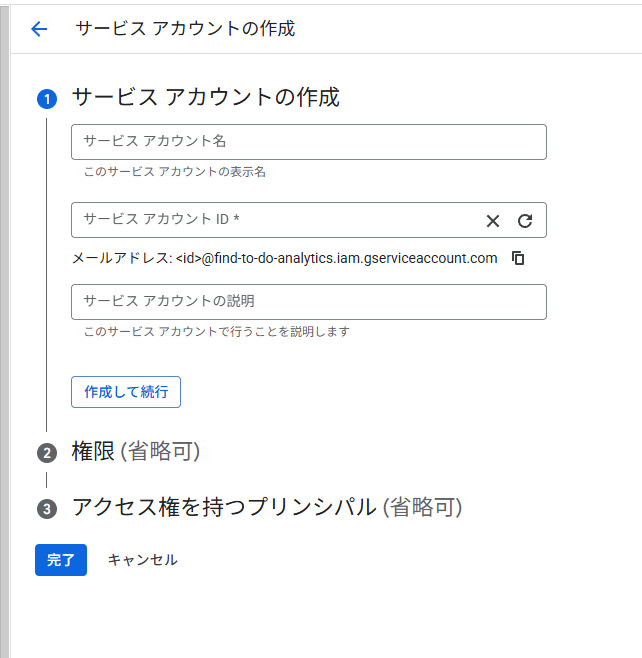Click the gserviceaccount.com email address text

[336, 258]
